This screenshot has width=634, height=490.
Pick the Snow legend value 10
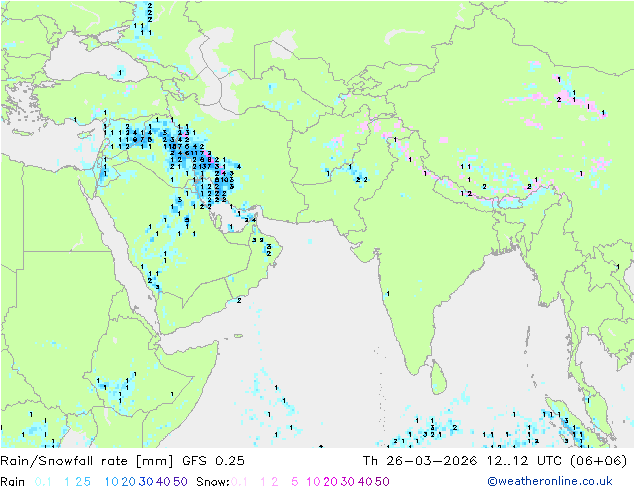click(x=313, y=482)
